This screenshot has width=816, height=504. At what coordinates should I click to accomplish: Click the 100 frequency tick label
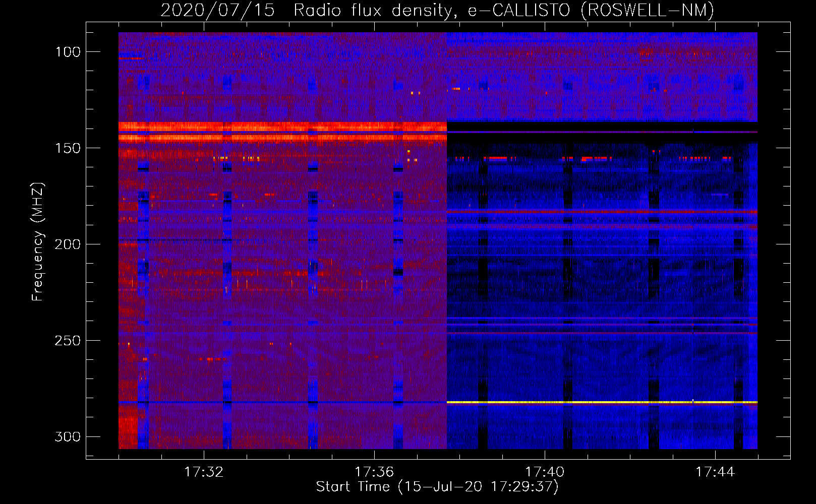point(68,52)
